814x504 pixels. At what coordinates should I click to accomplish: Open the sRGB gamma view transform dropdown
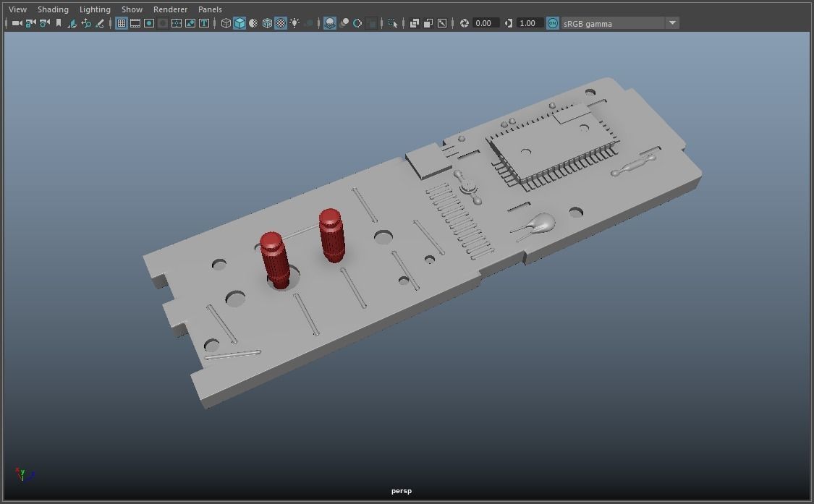[612, 23]
